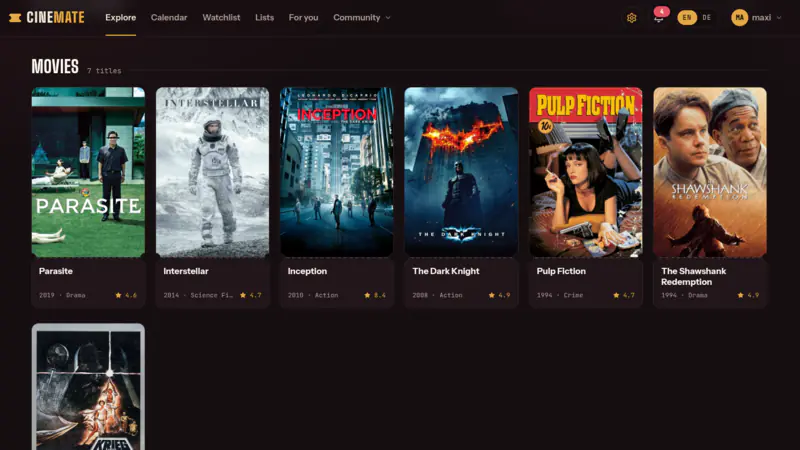Click '2014 · Science Fi…' under Interstellar
This screenshot has width=800, height=450.
(x=198, y=295)
